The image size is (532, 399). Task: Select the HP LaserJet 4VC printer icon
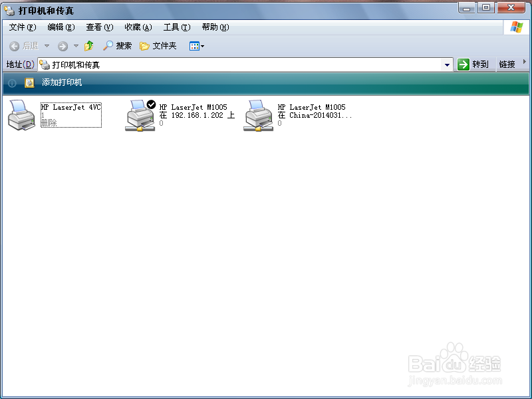click(x=21, y=114)
